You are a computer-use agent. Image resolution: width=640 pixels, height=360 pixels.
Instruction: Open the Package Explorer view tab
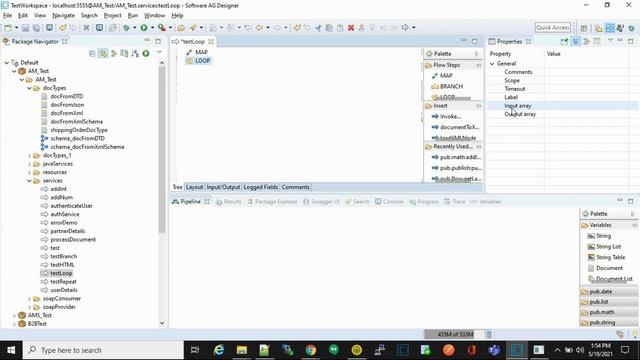tap(272, 202)
